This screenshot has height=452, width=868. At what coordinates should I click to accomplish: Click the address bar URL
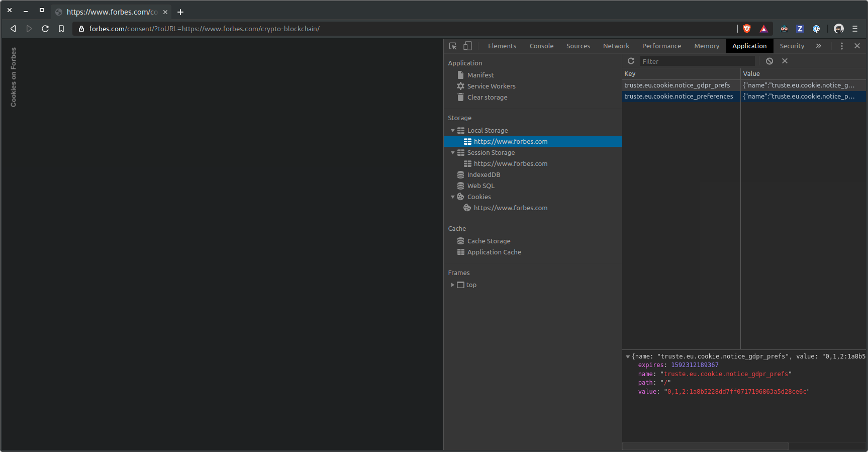(205, 29)
